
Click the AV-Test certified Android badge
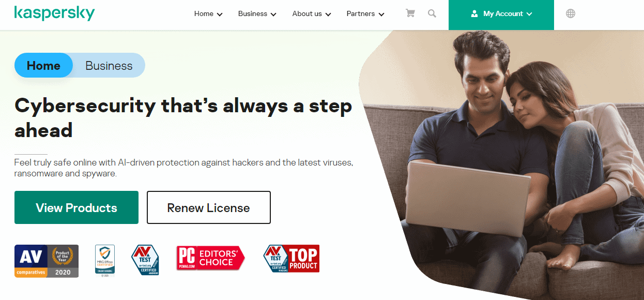pyautogui.click(x=145, y=260)
